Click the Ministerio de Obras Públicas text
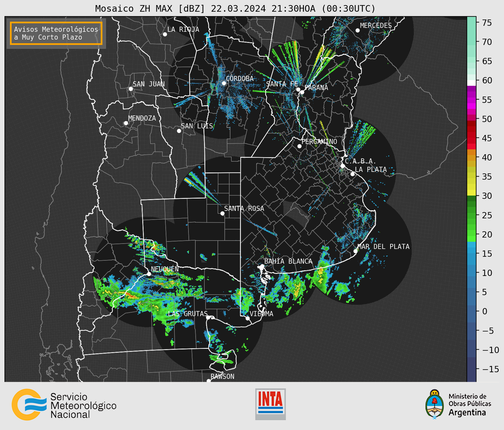Viewport: 504px width, 430px height. click(470, 400)
